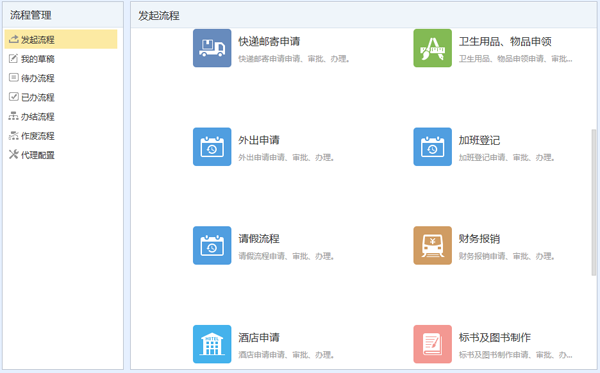Screen dimensions: 600x373
Task: Click the 外出申请 calendar icon
Action: pos(212,147)
